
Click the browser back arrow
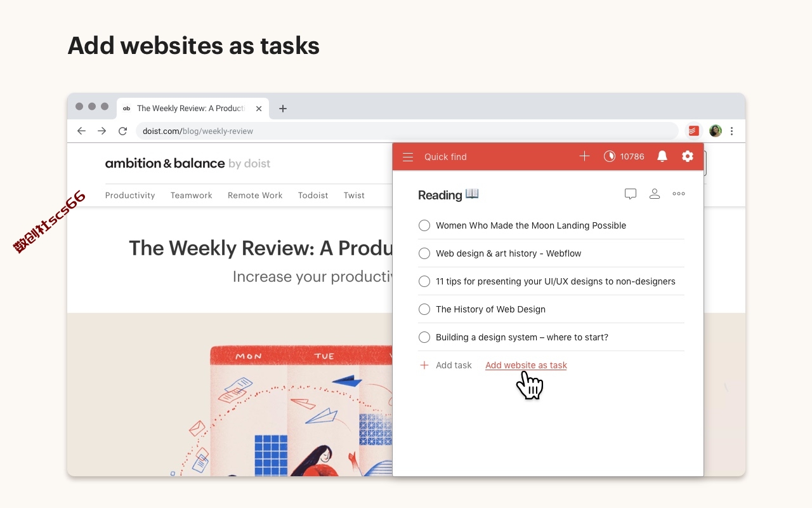point(81,131)
